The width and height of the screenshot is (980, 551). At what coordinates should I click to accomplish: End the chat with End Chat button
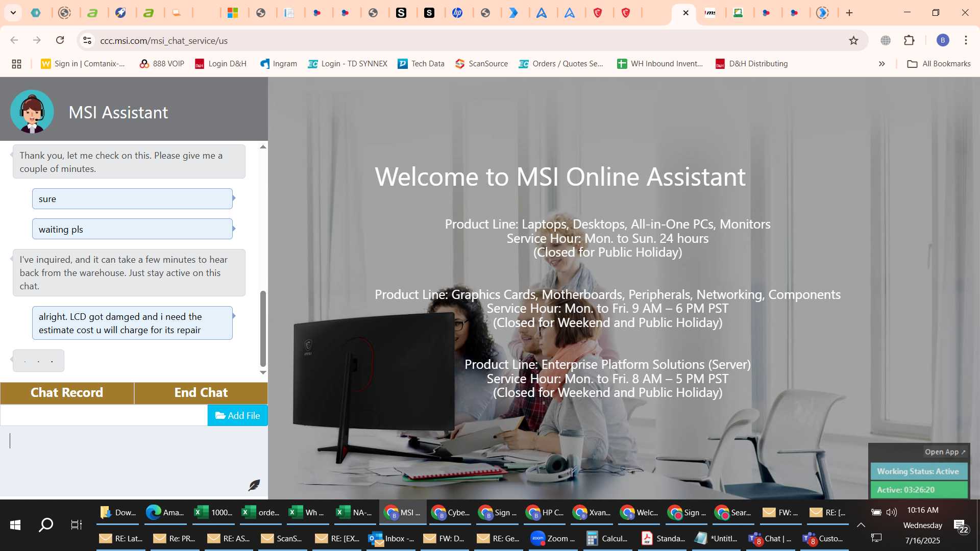point(201,392)
